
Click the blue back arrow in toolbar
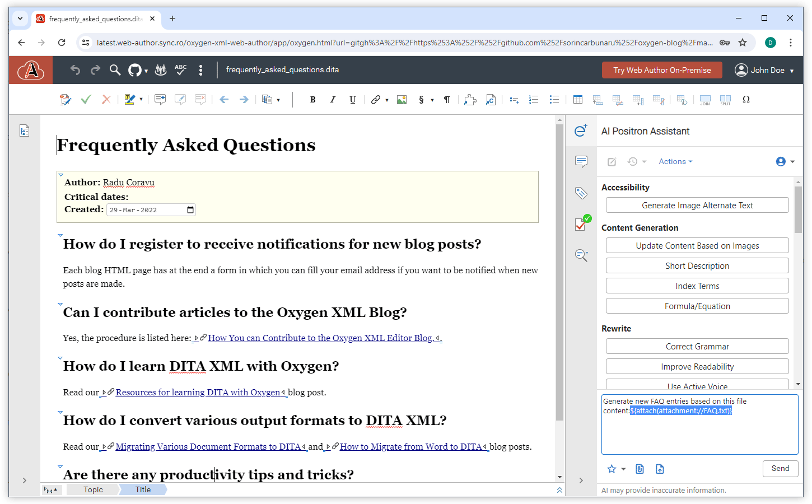tap(224, 100)
